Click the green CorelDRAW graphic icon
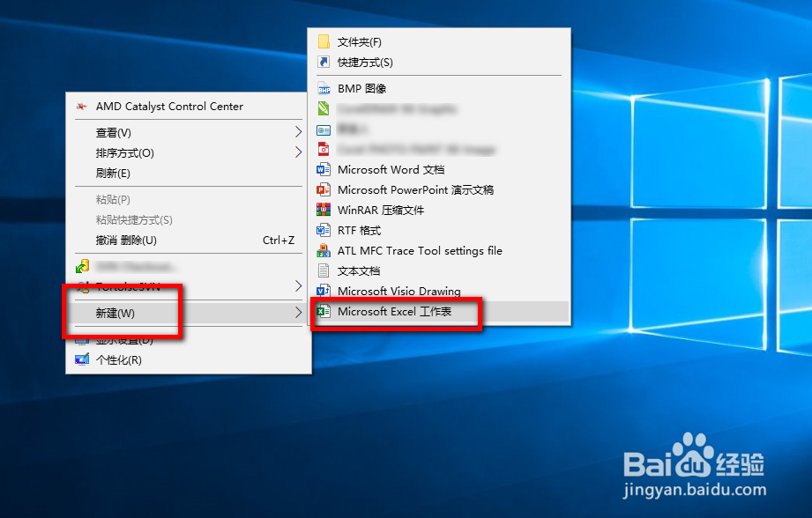The width and height of the screenshot is (812, 518). (324, 108)
